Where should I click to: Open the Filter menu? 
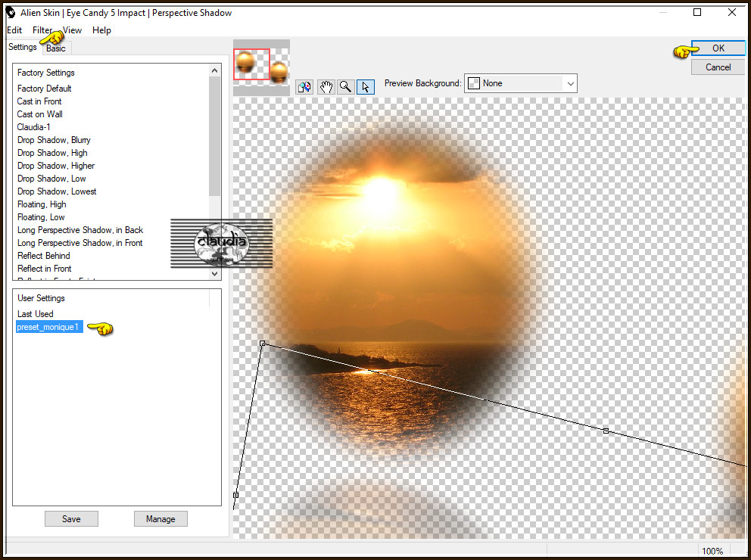pyautogui.click(x=42, y=30)
